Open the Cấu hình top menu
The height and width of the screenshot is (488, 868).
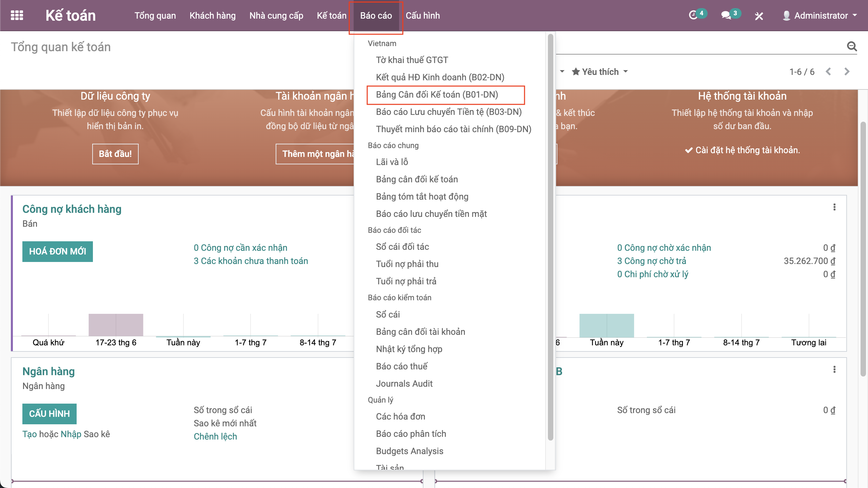click(422, 16)
